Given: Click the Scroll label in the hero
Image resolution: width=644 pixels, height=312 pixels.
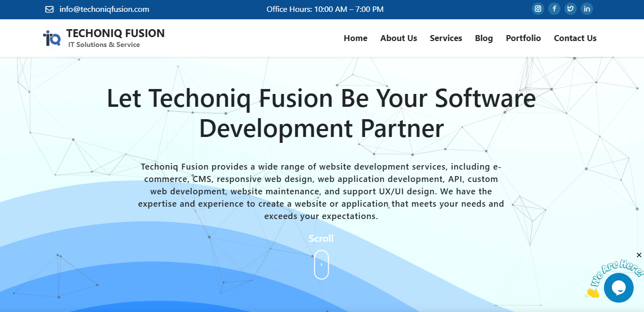Looking at the screenshot, I should click(321, 238).
